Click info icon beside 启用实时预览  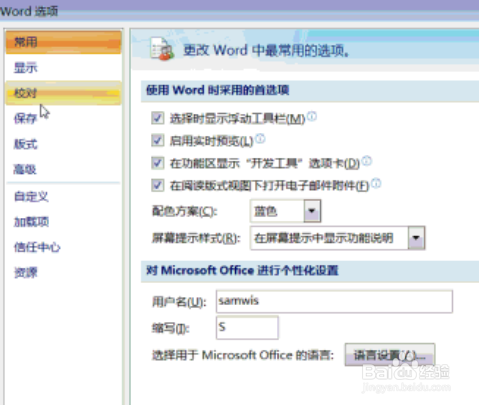pos(260,138)
